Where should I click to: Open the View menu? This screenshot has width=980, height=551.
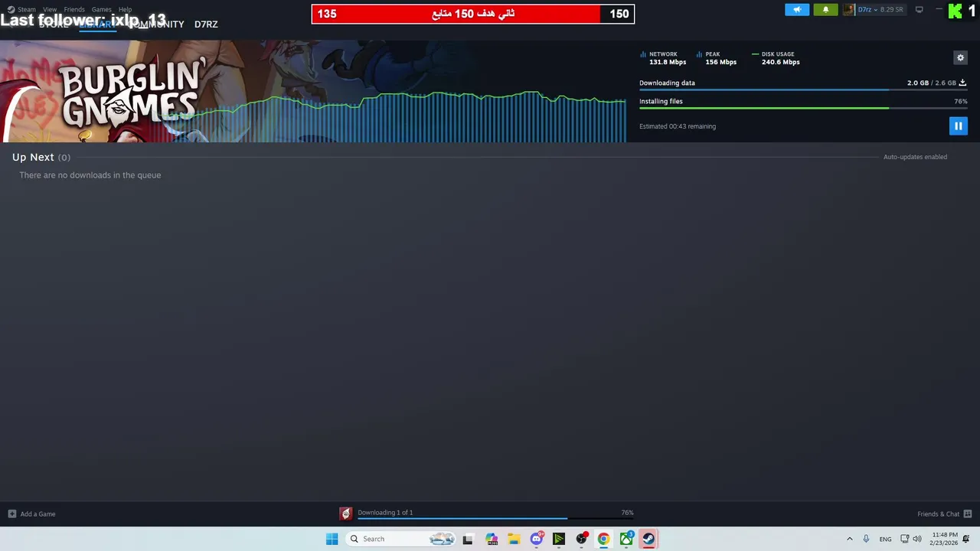click(50, 10)
